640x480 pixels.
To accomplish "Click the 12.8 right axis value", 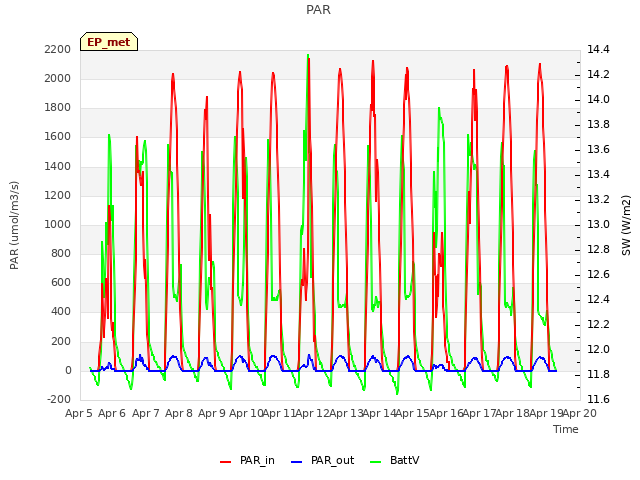I will point(598,249).
